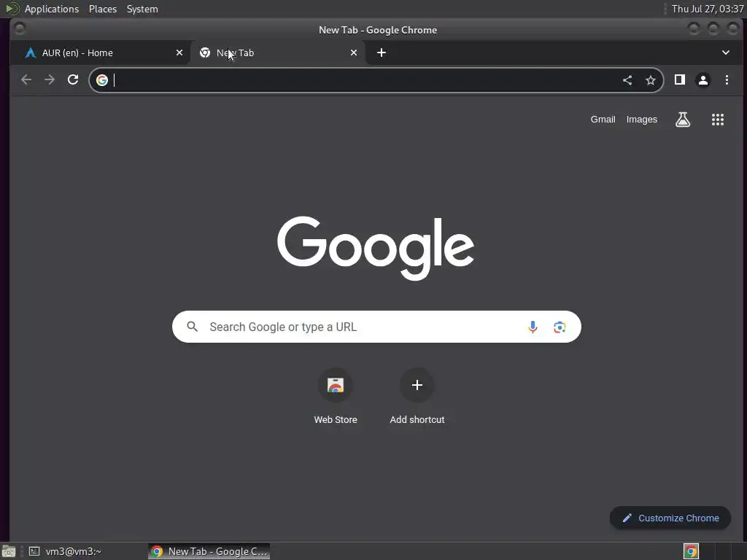This screenshot has height=560, width=747.
Task: Click the clock showing Thu Jul 27, 03:37
Action: pyautogui.click(x=708, y=9)
